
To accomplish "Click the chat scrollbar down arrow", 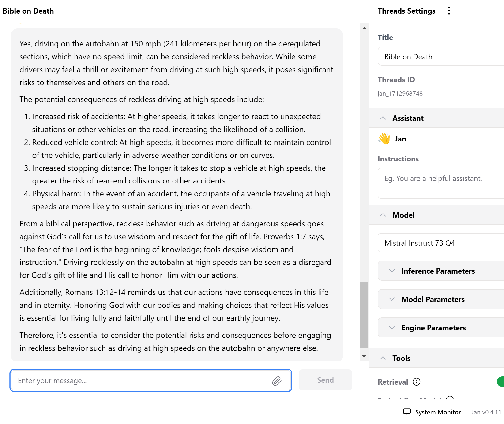I will (364, 356).
